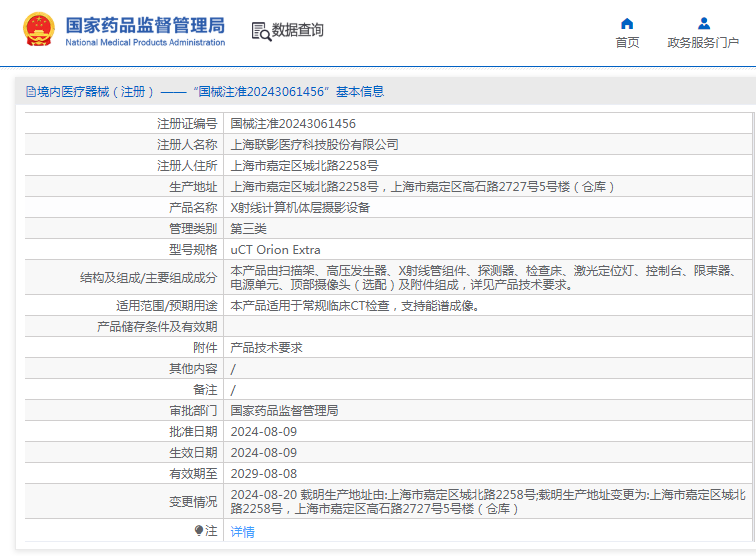Open 详情 link in the 注 row
This screenshot has width=756, height=556.
click(243, 531)
